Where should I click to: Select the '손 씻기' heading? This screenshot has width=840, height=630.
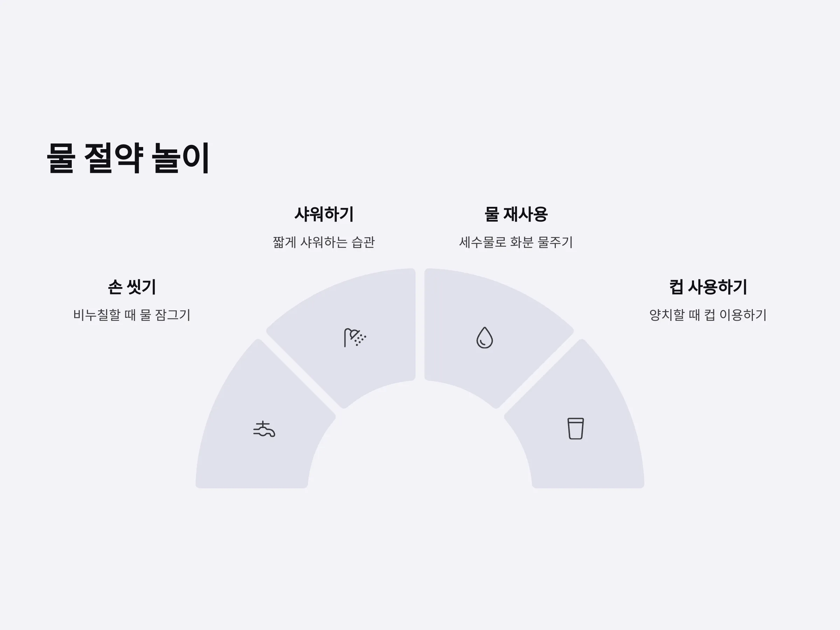[x=132, y=287]
